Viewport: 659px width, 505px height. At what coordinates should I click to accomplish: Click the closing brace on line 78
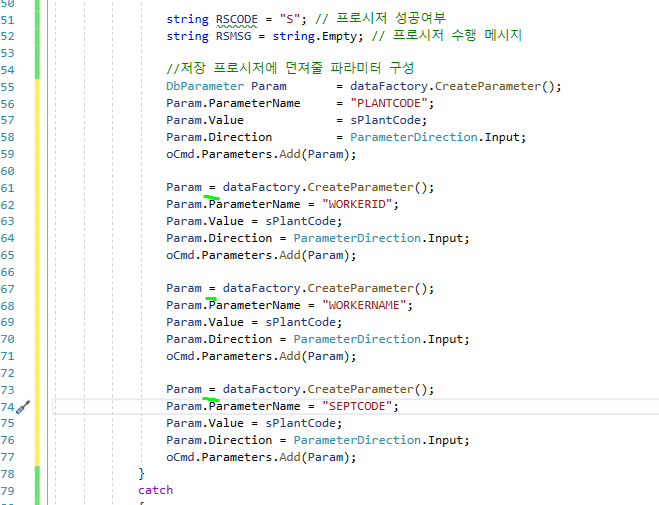[142, 474]
